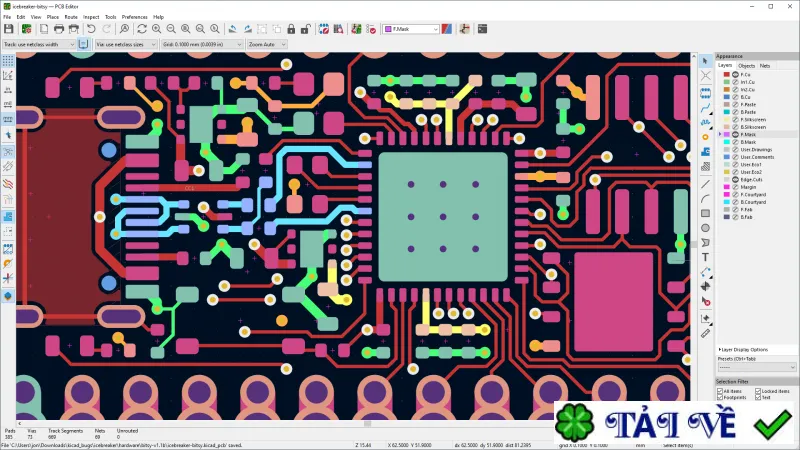Click the Refresh view icon
The height and width of the screenshot is (450, 800).
pyautogui.click(x=141, y=29)
